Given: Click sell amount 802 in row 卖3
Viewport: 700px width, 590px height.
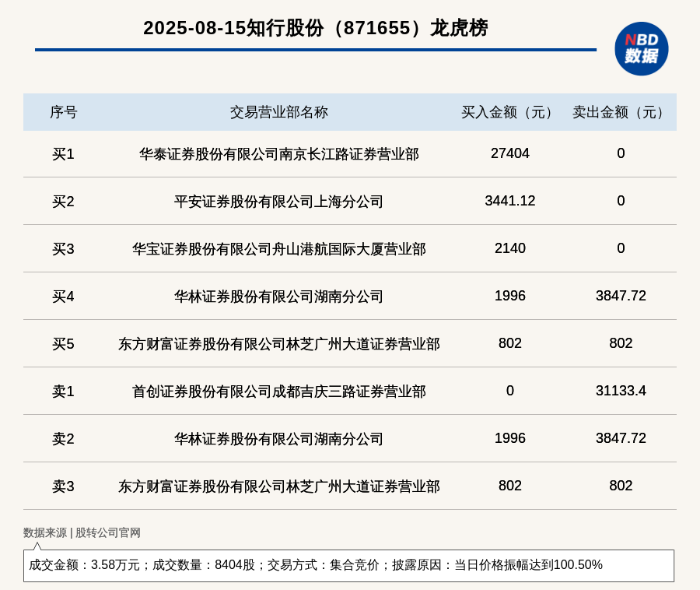Looking at the screenshot, I should [x=621, y=486].
